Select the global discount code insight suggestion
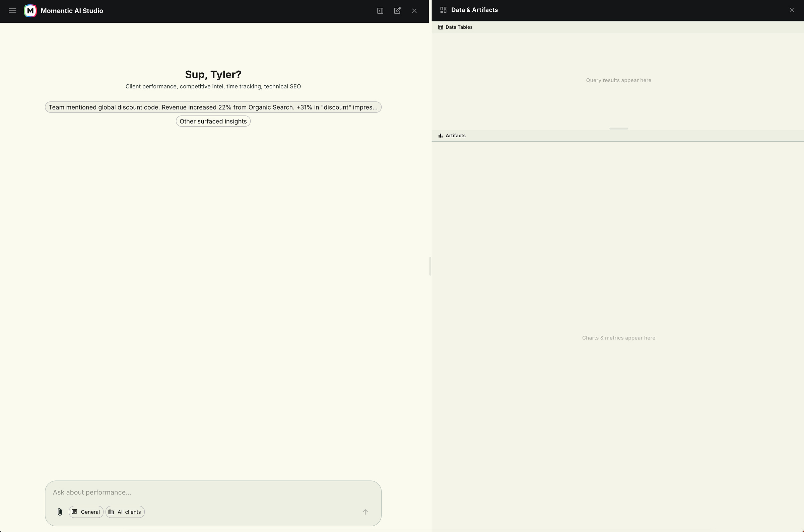Screen dimensions: 804x532 213,107
